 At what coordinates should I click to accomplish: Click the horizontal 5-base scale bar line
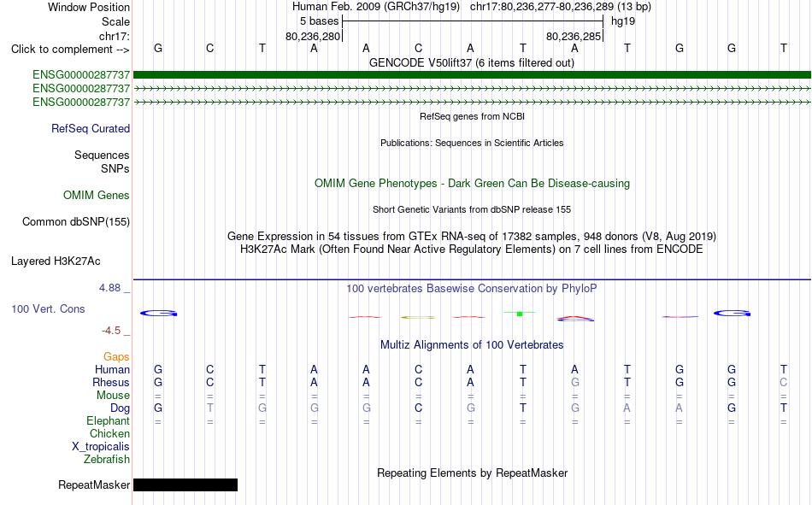click(473, 21)
